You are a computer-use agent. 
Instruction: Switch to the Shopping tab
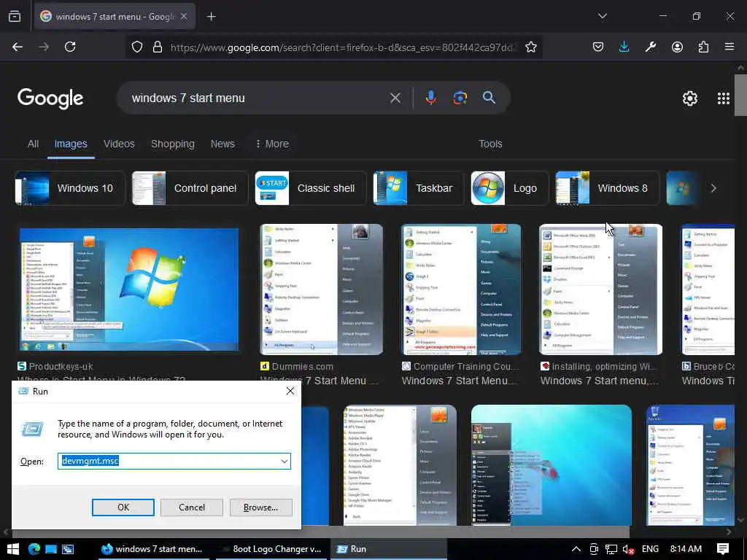[172, 144]
